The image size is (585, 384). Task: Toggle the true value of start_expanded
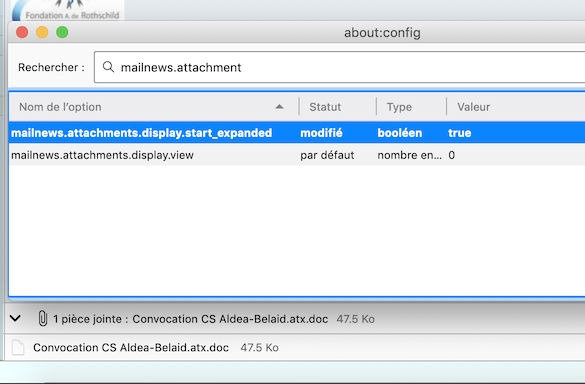pos(460,133)
